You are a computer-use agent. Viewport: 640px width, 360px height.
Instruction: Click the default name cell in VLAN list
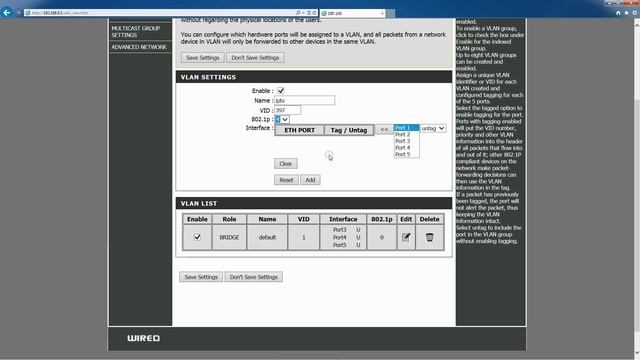click(267, 237)
